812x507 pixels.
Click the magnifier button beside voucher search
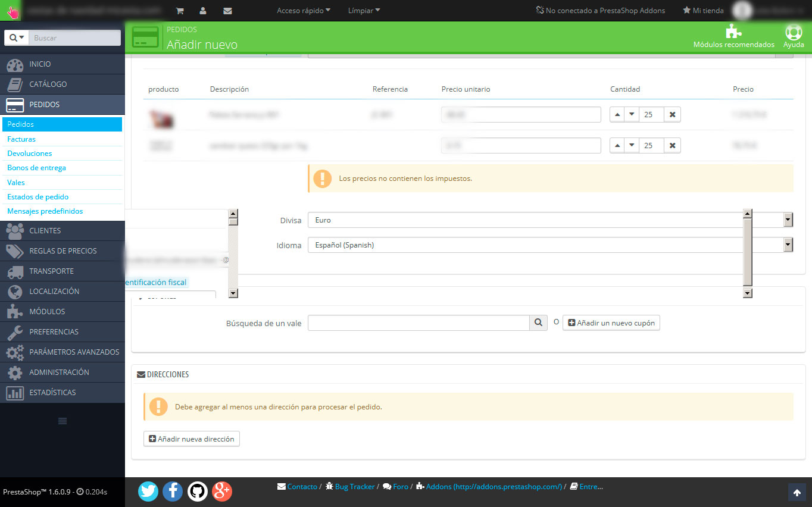(x=538, y=323)
